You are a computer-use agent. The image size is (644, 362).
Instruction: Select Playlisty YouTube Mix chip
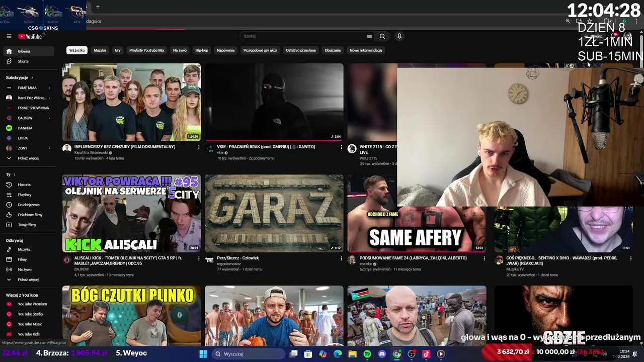tap(146, 50)
